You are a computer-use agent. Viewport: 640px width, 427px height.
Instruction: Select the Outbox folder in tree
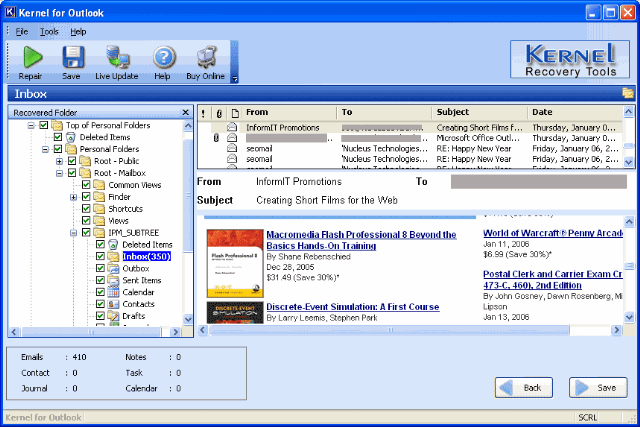click(x=135, y=268)
